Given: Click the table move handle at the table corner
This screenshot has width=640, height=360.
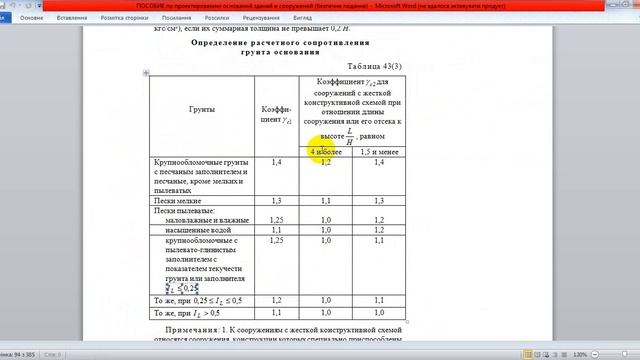Looking at the screenshot, I should 146,73.
